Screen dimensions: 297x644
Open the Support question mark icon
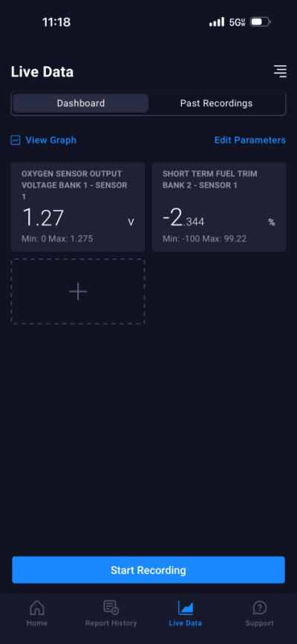click(260, 608)
